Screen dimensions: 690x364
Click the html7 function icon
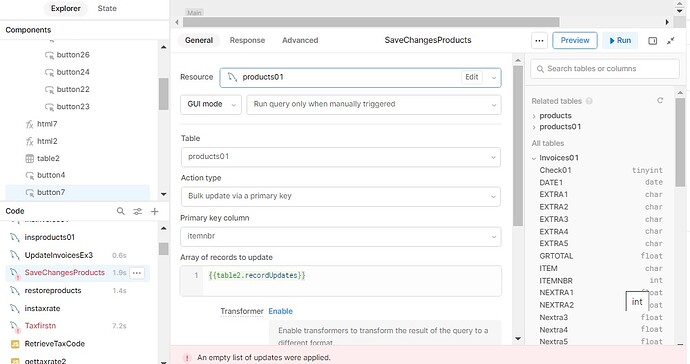pos(29,124)
